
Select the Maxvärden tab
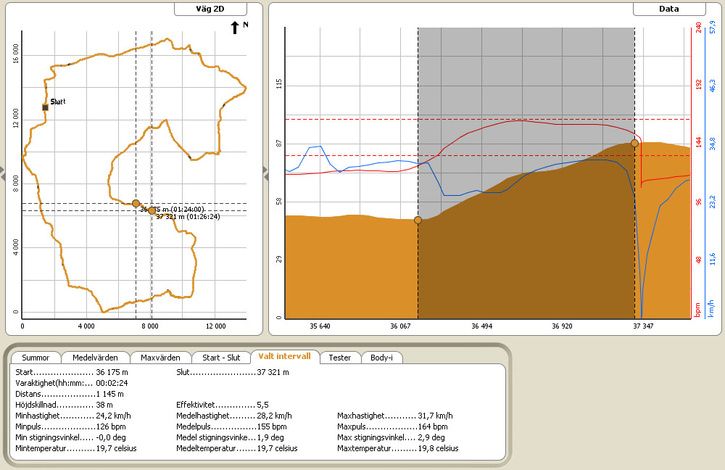pos(160,358)
